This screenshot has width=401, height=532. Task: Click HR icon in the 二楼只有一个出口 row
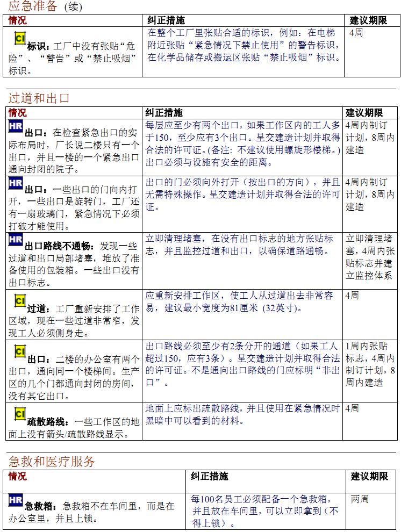16,126
